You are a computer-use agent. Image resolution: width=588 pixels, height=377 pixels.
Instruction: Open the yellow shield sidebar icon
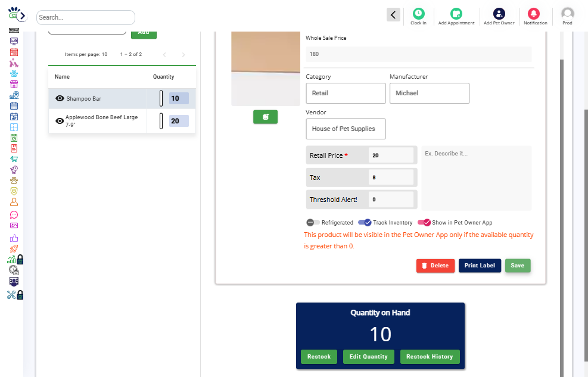[x=14, y=191]
